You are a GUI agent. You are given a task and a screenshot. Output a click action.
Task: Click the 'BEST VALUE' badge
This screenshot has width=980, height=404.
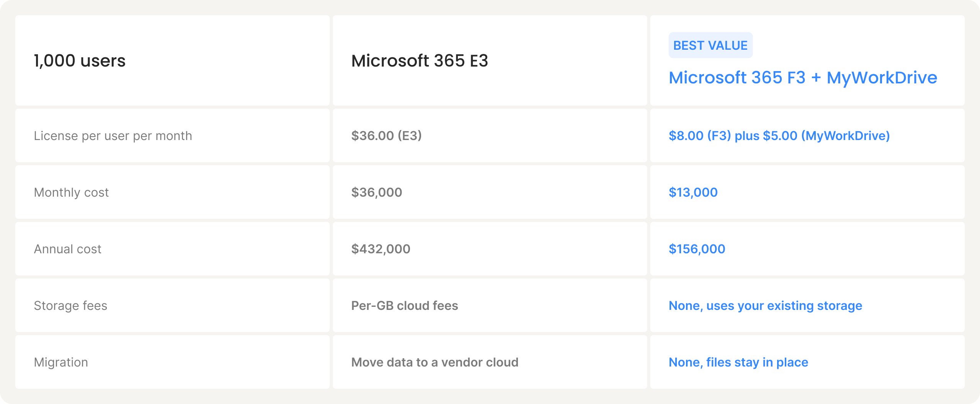pyautogui.click(x=710, y=46)
